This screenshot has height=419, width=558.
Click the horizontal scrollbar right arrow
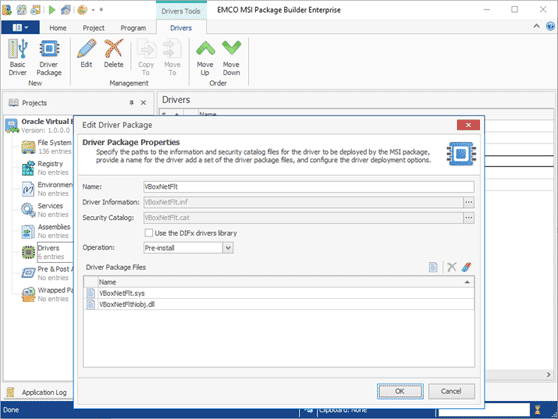click(548, 375)
